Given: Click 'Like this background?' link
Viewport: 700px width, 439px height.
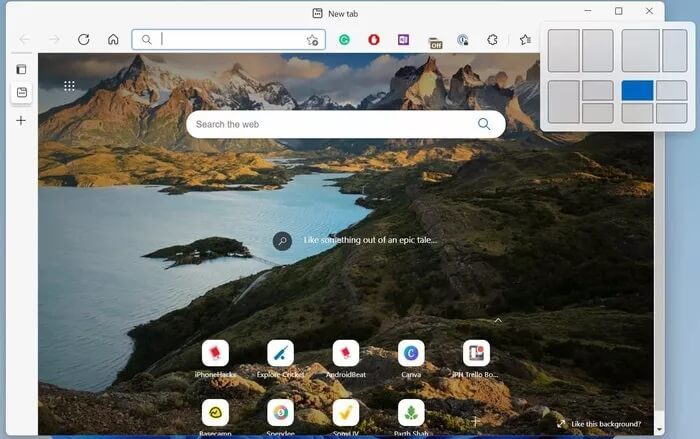Looking at the screenshot, I should (606, 424).
